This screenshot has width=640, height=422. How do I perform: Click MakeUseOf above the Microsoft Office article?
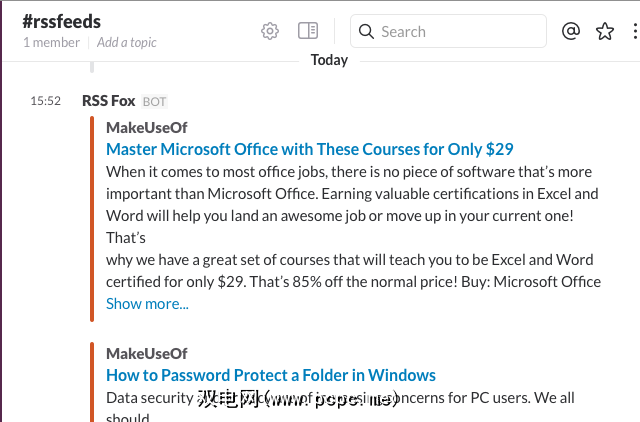(146, 127)
